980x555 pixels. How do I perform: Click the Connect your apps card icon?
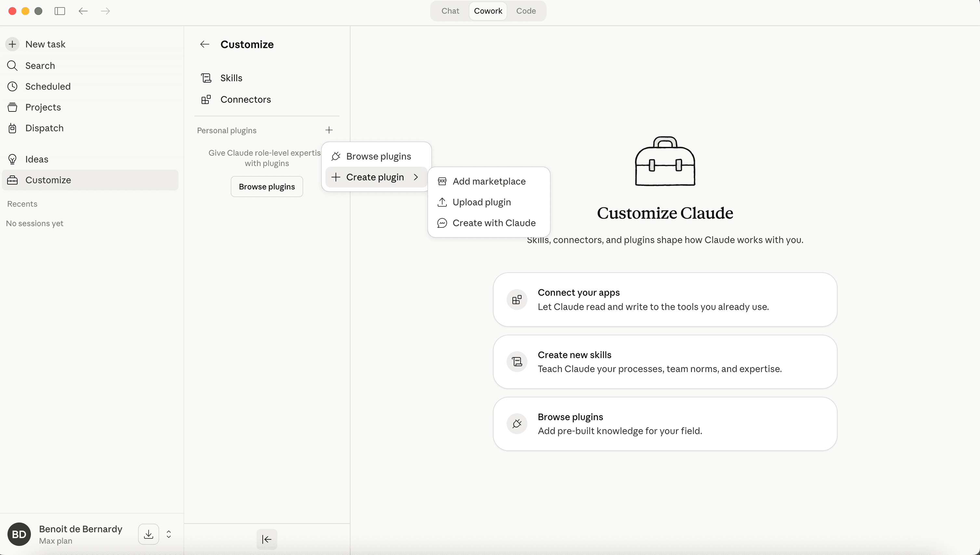[x=517, y=300]
